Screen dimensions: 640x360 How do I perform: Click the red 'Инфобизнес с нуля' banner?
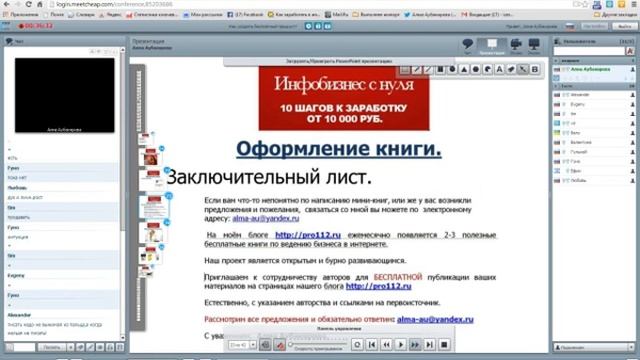(344, 98)
